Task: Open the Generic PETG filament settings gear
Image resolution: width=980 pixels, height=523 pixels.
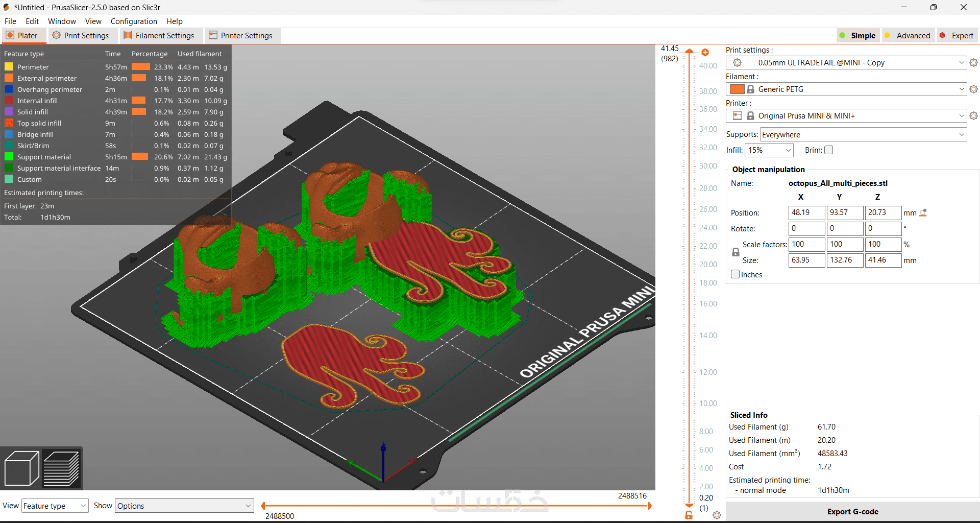Action: click(x=973, y=89)
